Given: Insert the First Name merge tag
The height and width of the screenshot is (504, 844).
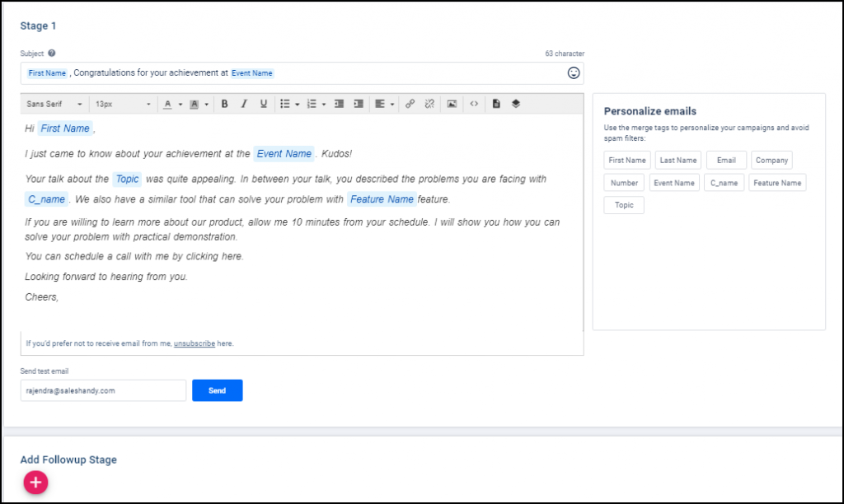Looking at the screenshot, I should coord(626,160).
